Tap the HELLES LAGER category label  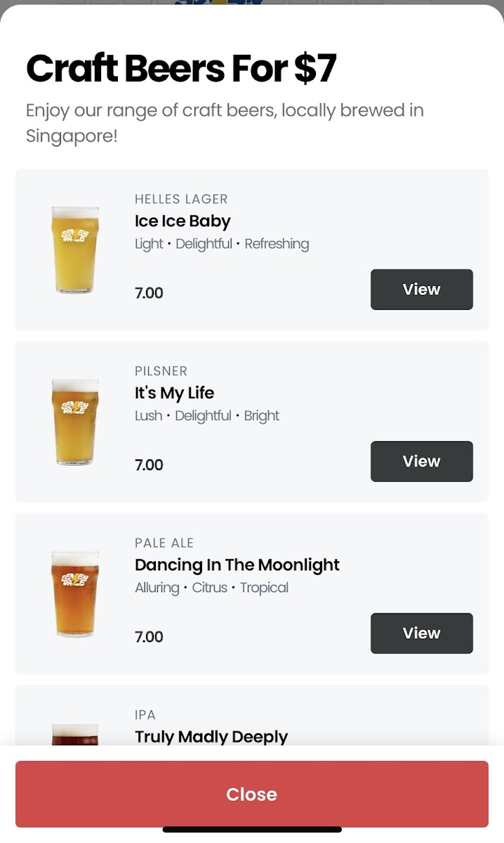click(x=181, y=200)
